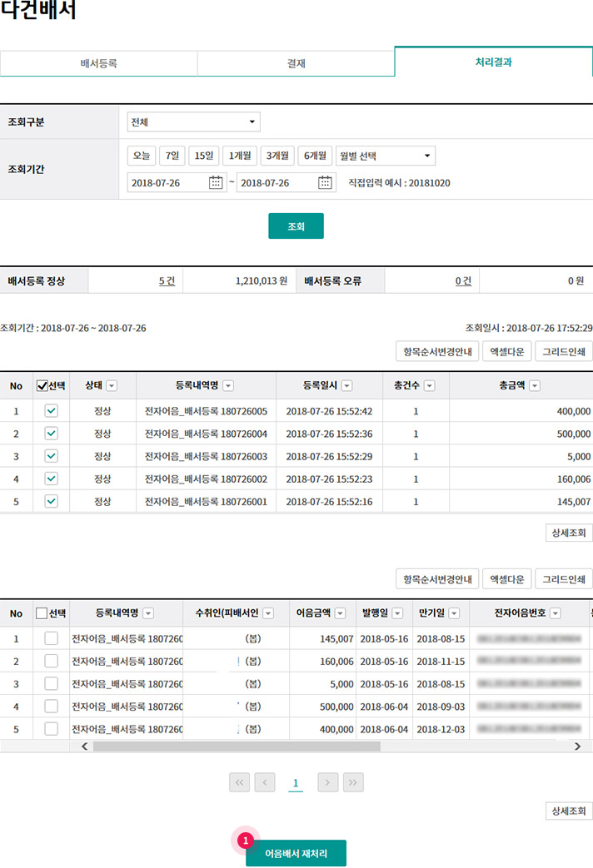This screenshot has height=868, width=593.
Task: Check the select-all checkbox in lower table
Action: pos(42,613)
